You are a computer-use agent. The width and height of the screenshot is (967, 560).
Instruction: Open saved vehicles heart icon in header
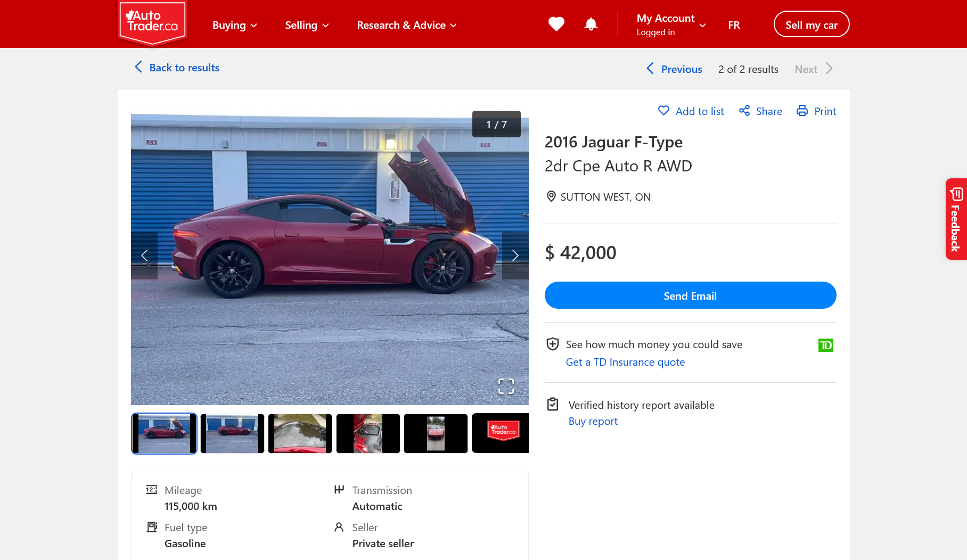click(x=556, y=24)
